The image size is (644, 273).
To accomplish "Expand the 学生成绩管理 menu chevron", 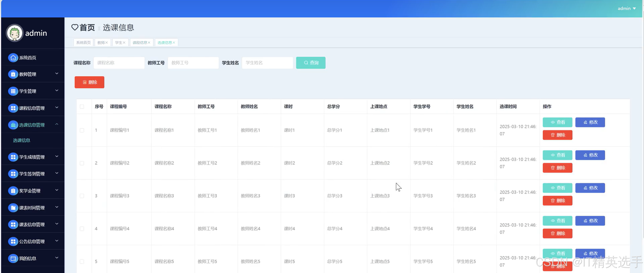I will 57,156.
